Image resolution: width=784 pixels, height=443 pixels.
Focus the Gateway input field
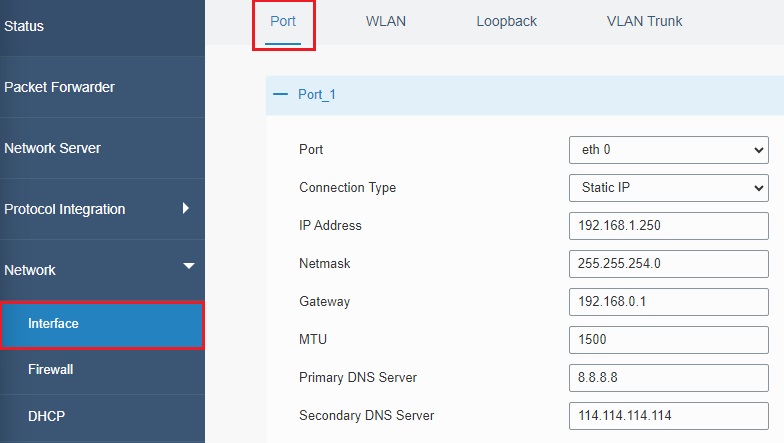[668, 302]
